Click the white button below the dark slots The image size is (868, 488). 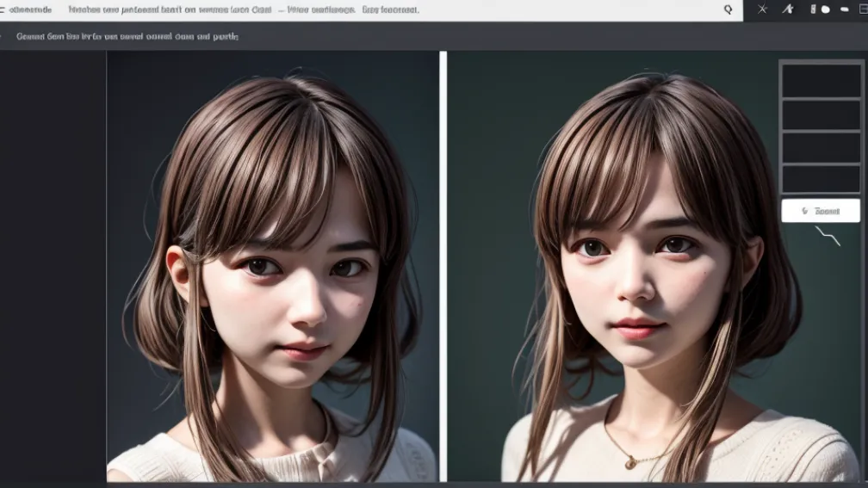tap(821, 211)
